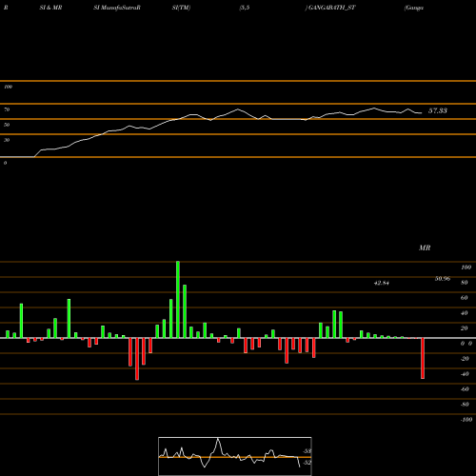The image size is (476, 476).
Task: Click the last red bar in MR histogram
Action: pyautogui.click(x=423, y=358)
